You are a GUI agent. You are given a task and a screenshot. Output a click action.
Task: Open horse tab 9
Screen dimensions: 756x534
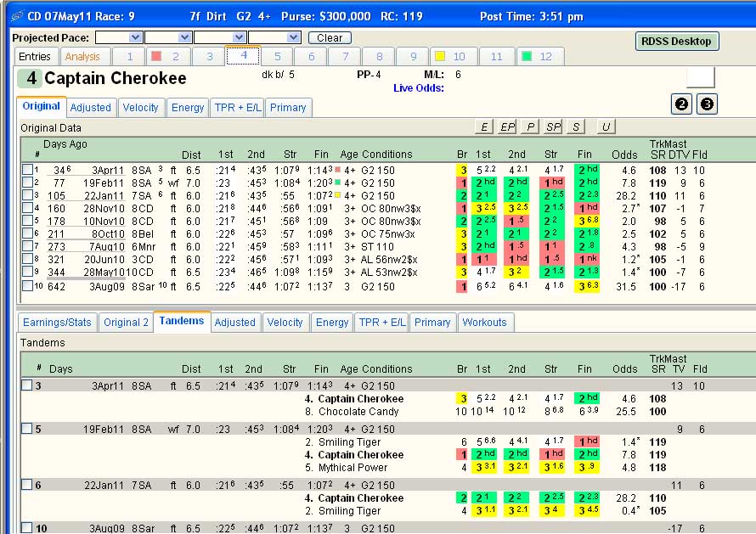(x=413, y=56)
